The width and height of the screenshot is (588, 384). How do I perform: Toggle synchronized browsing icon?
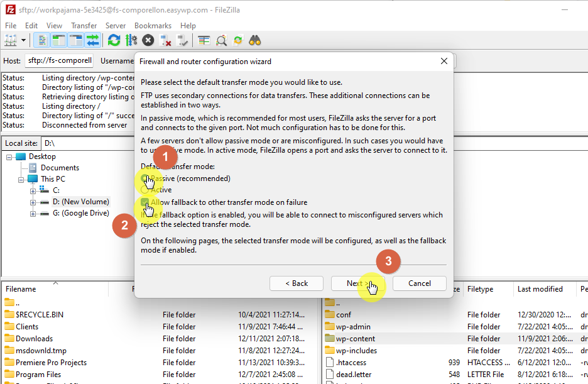[x=238, y=40]
